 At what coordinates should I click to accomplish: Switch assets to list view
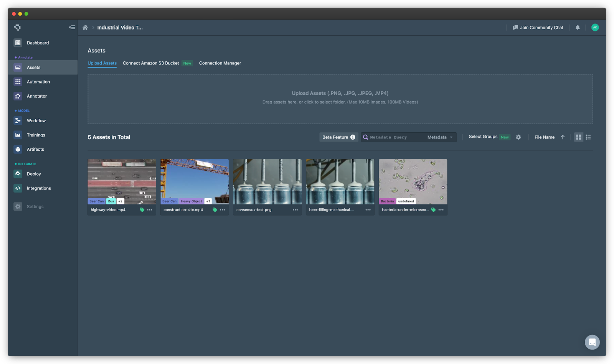click(588, 137)
